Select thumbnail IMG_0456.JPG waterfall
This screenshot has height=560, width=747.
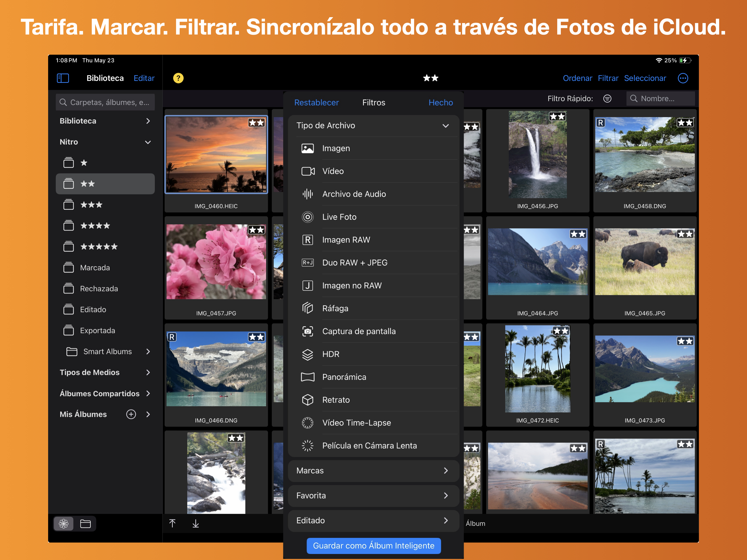coord(538,161)
